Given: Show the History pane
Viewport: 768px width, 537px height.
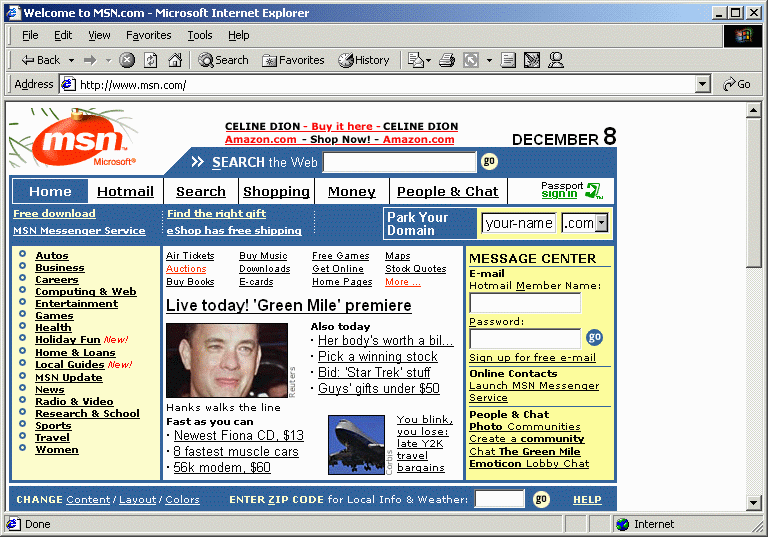Looking at the screenshot, I should [x=364, y=60].
